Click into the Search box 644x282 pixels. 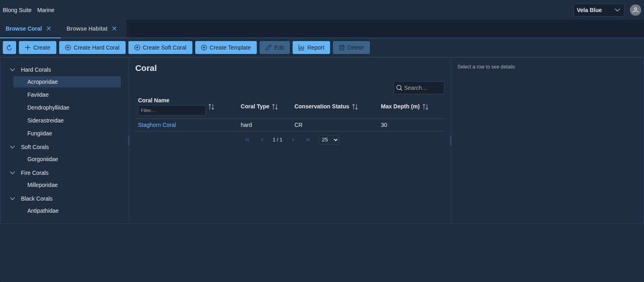(419, 88)
